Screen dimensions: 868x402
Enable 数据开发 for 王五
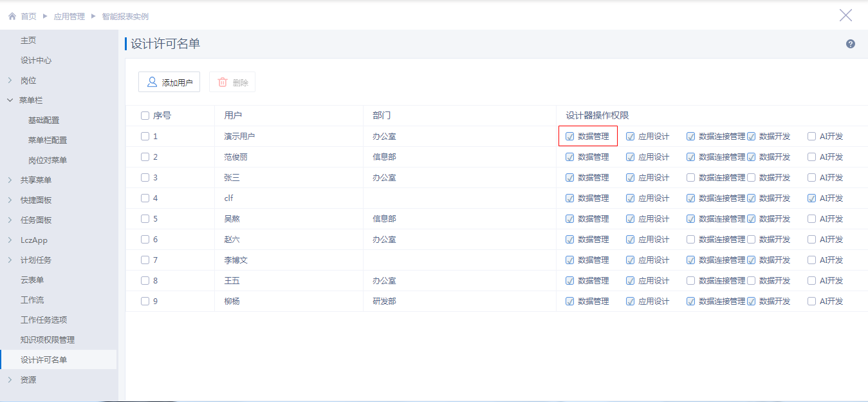coord(751,281)
